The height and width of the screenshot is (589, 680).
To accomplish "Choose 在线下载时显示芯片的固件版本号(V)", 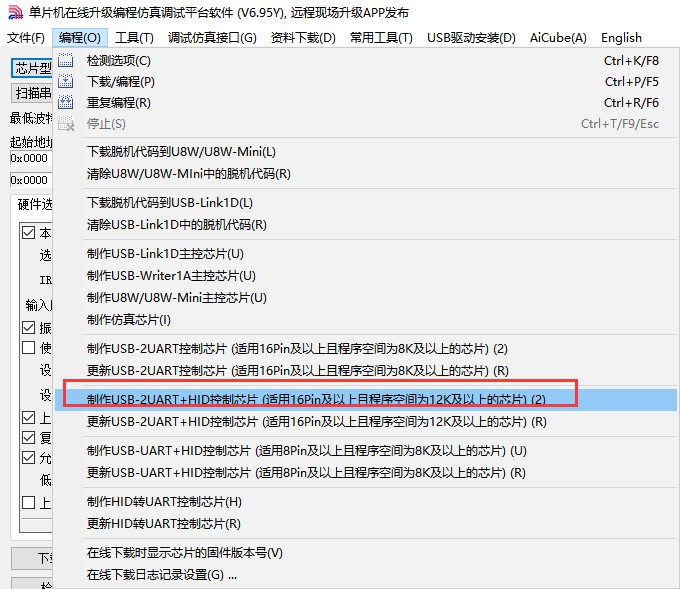I will pos(366,553).
